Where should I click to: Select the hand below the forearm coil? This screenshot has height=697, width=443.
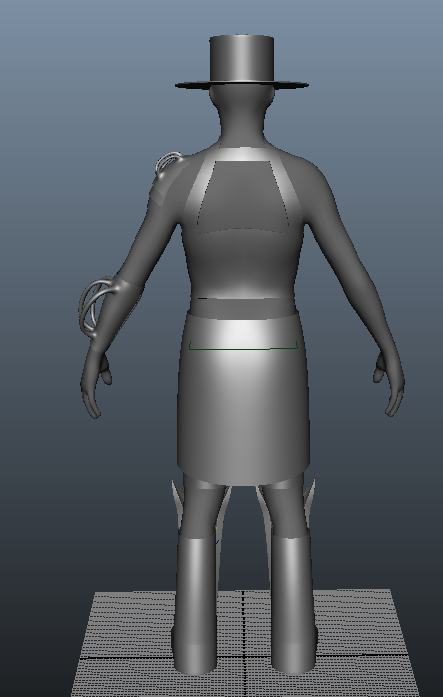pyautogui.click(x=95, y=382)
